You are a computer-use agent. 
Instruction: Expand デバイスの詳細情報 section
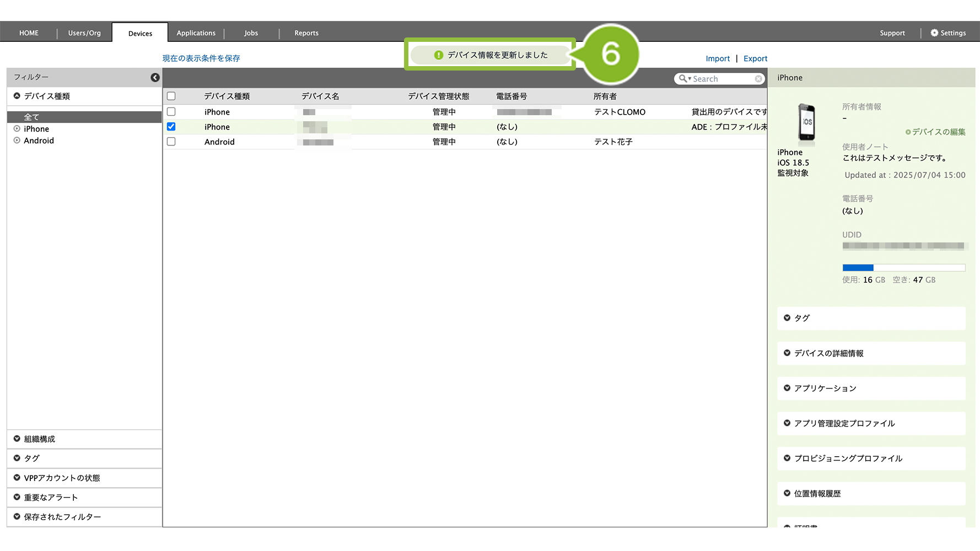871,353
